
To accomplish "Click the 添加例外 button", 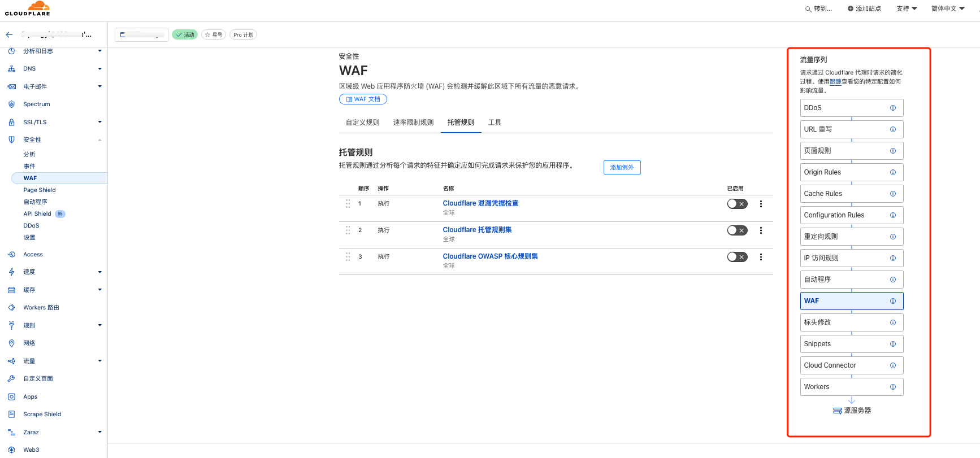I will click(622, 168).
